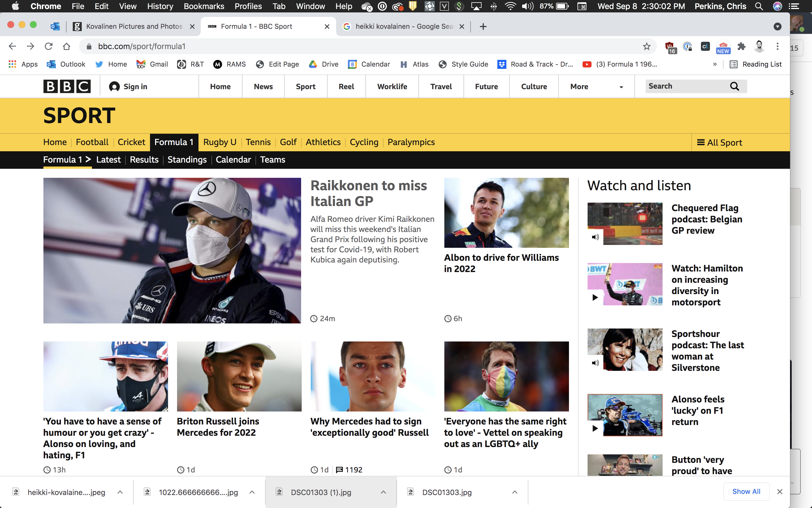
Task: Click BBC Sign in
Action: pyautogui.click(x=128, y=86)
